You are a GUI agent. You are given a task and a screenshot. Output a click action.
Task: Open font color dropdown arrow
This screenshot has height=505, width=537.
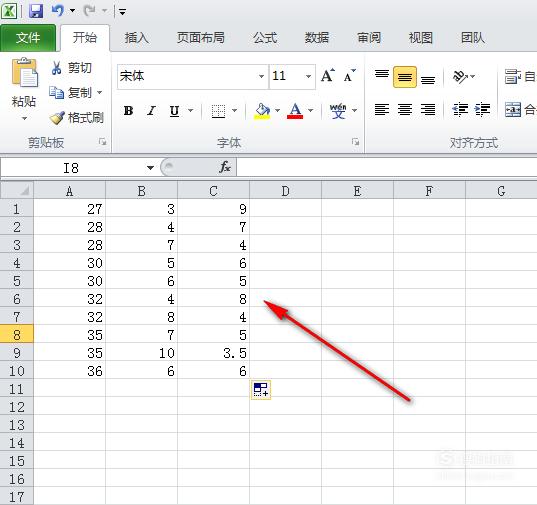(x=311, y=110)
